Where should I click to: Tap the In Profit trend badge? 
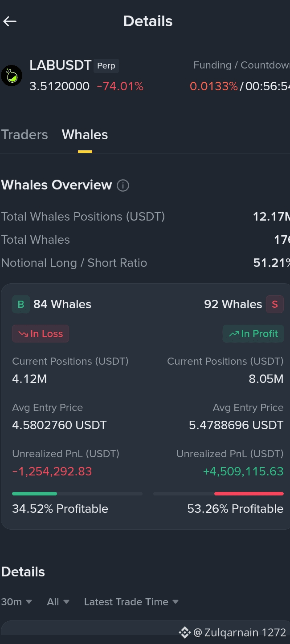click(253, 334)
